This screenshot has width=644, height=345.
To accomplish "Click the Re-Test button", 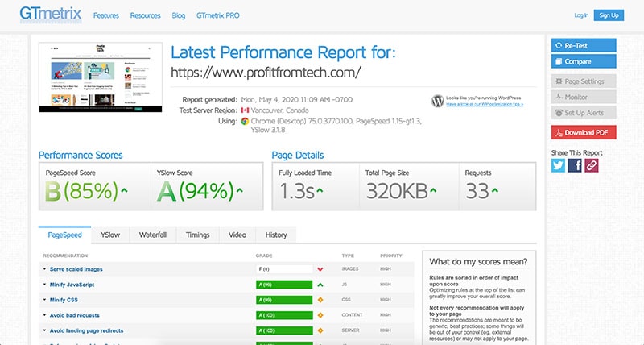I will [584, 46].
